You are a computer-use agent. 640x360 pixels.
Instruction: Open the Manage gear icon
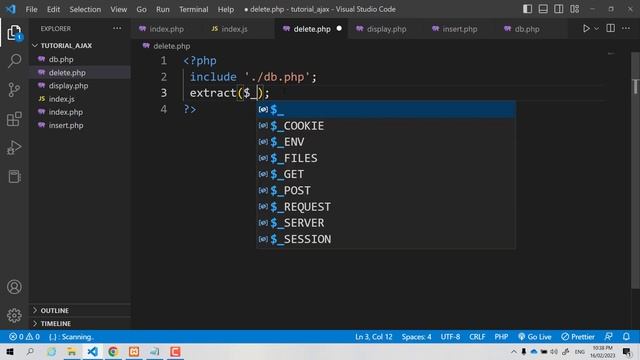coord(14,316)
